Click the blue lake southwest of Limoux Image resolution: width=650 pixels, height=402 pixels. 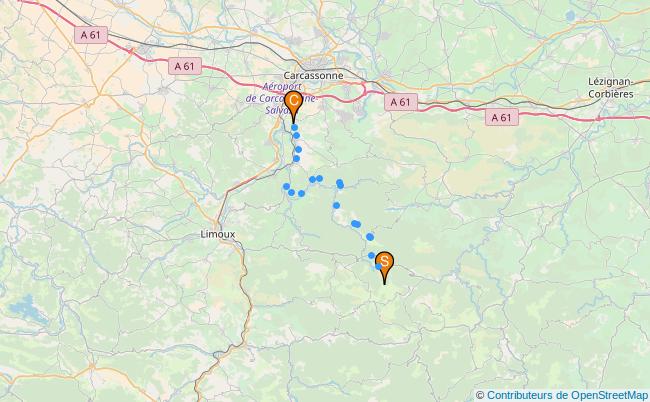(x=28, y=309)
